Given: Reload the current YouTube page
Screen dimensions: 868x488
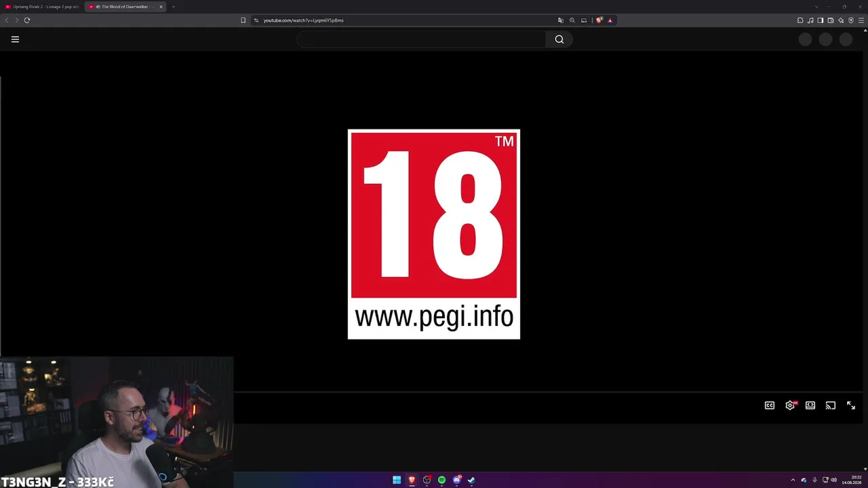Looking at the screenshot, I should [27, 20].
